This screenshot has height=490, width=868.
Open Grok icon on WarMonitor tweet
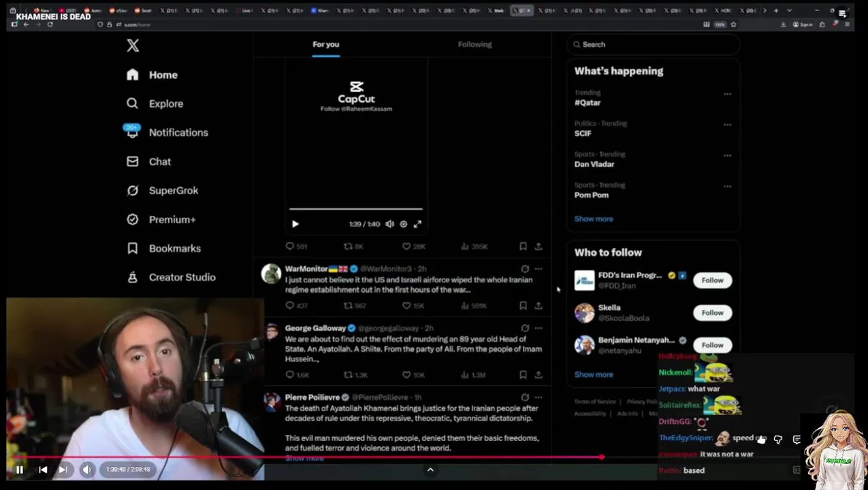point(525,269)
